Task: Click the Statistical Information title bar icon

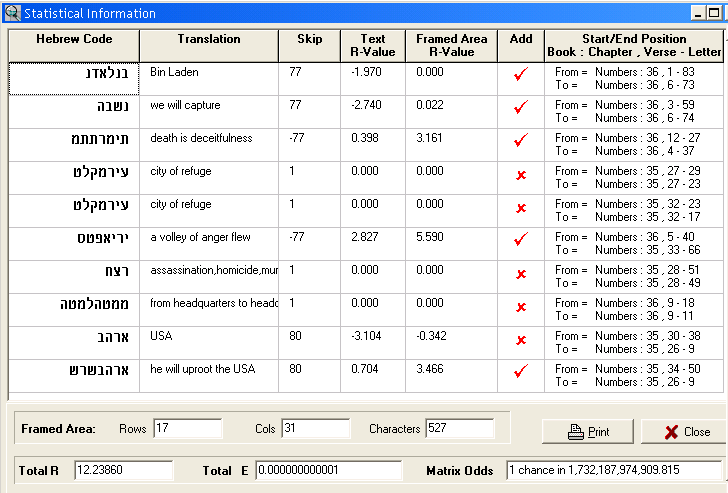Action: 12,13
